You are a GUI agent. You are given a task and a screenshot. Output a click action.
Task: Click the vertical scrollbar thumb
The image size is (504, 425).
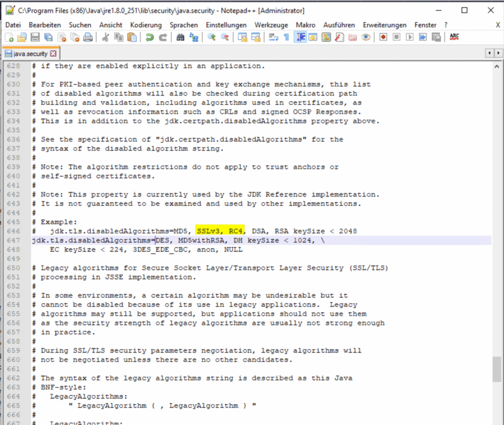pos(498,369)
